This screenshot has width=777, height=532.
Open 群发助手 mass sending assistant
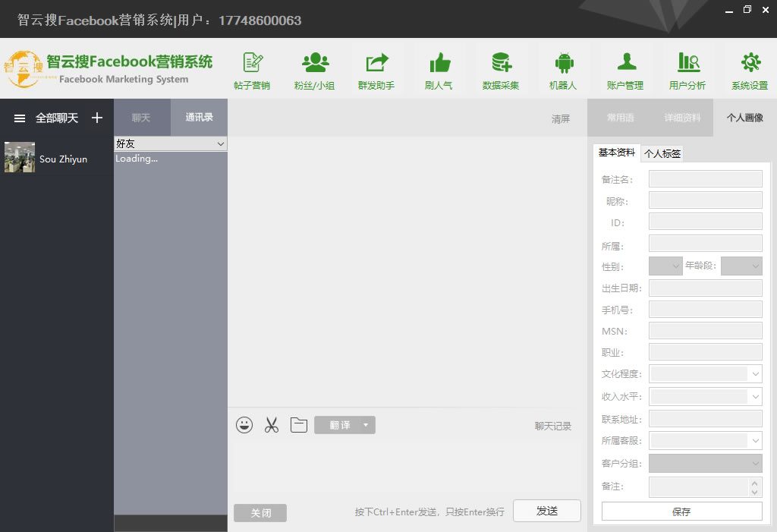tap(376, 71)
